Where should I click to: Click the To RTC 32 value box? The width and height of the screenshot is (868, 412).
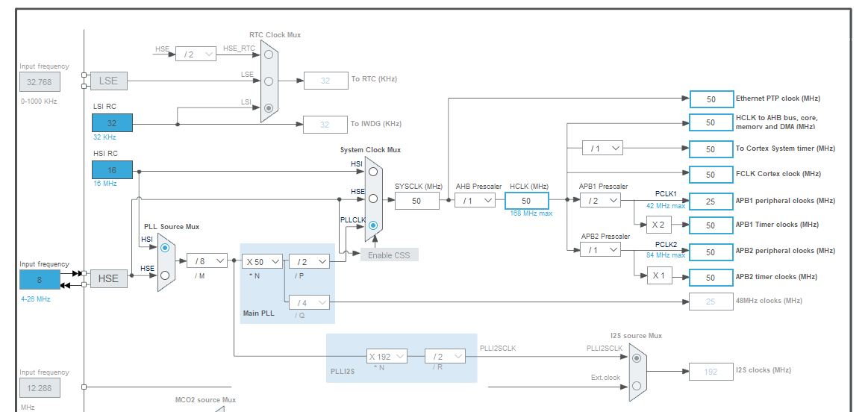325,81
